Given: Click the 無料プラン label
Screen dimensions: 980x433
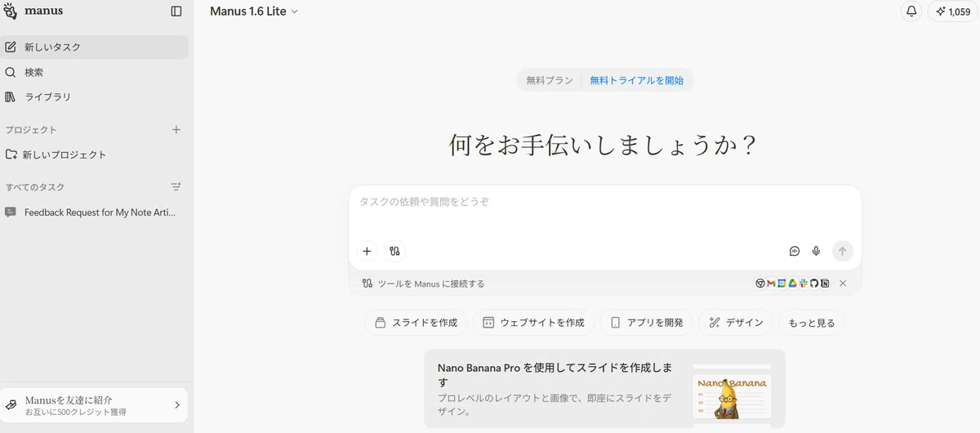Looking at the screenshot, I should pyautogui.click(x=550, y=81).
